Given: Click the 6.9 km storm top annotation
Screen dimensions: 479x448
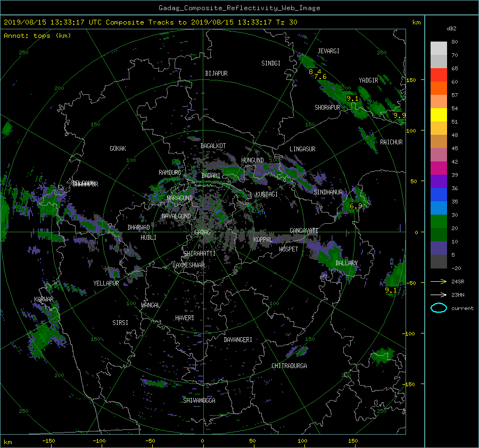Looking at the screenshot, I should point(356,206).
